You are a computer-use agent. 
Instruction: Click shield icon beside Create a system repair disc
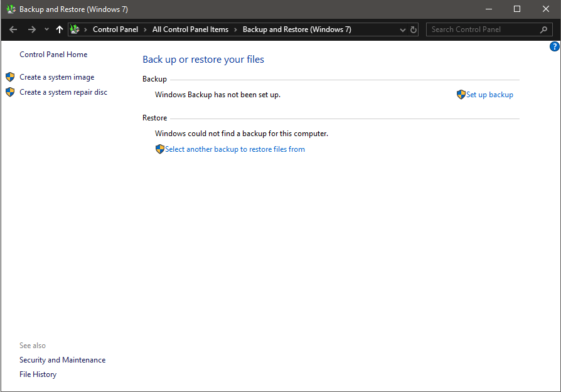[10, 92]
